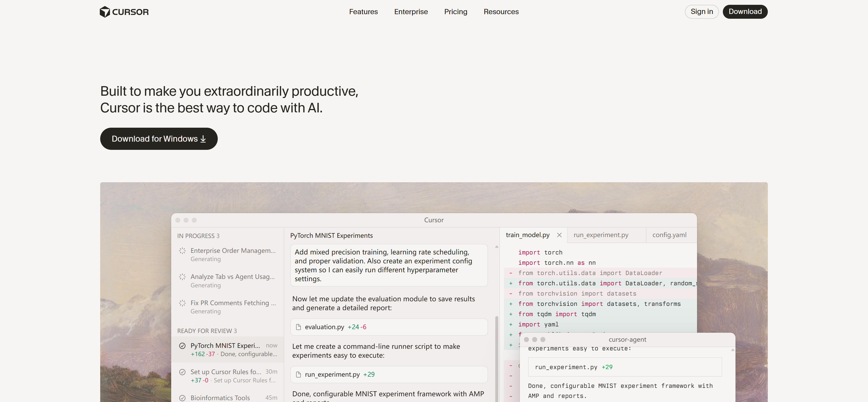Click checkmark icon beside Bioinformatics Tools
Screen dimensions: 868x402
[182, 398]
